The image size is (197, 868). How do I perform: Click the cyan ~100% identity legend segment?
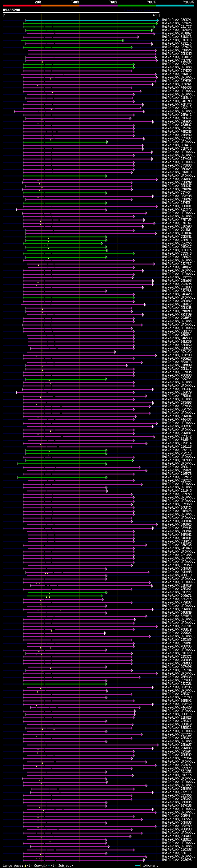[x=175, y=6]
